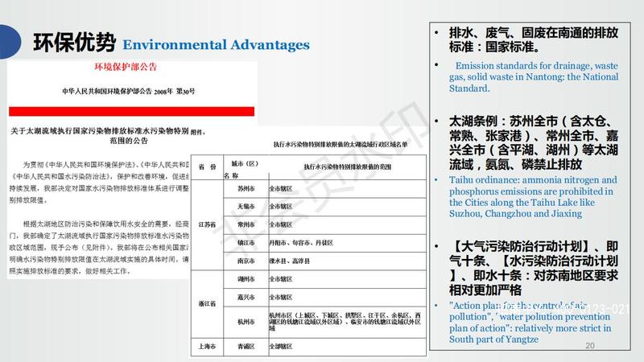644x362 pixels.
Task: Select the '杭州市' table cell
Action: click(246, 322)
